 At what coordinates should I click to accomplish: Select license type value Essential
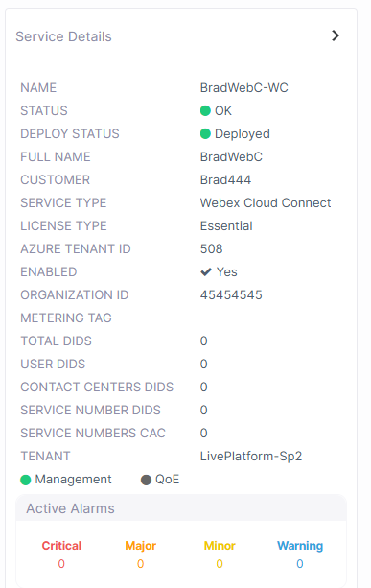pyautogui.click(x=226, y=225)
